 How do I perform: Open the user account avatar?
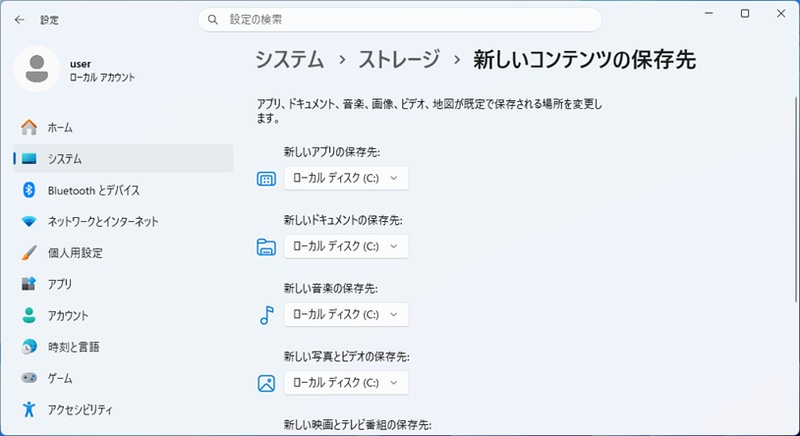[37, 69]
